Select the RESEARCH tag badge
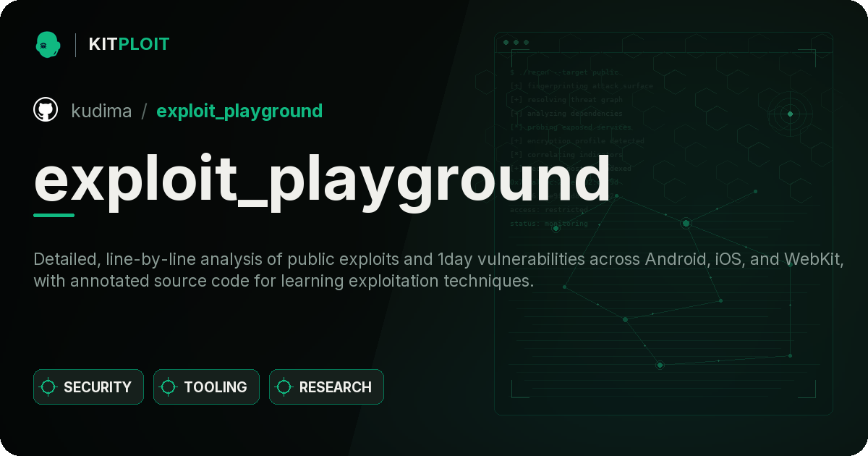The image size is (868, 456). tap(326, 387)
